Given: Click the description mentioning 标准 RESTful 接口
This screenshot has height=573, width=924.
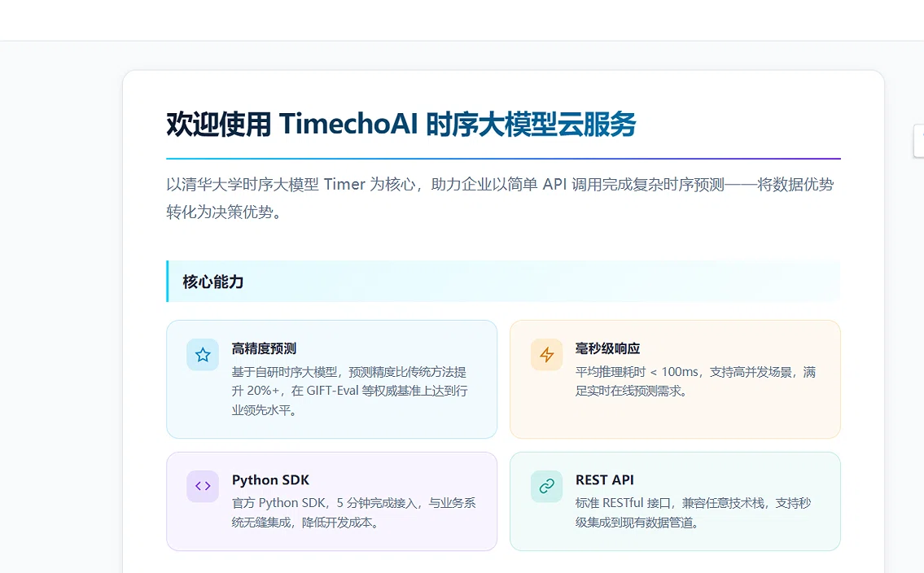Looking at the screenshot, I should [693, 512].
